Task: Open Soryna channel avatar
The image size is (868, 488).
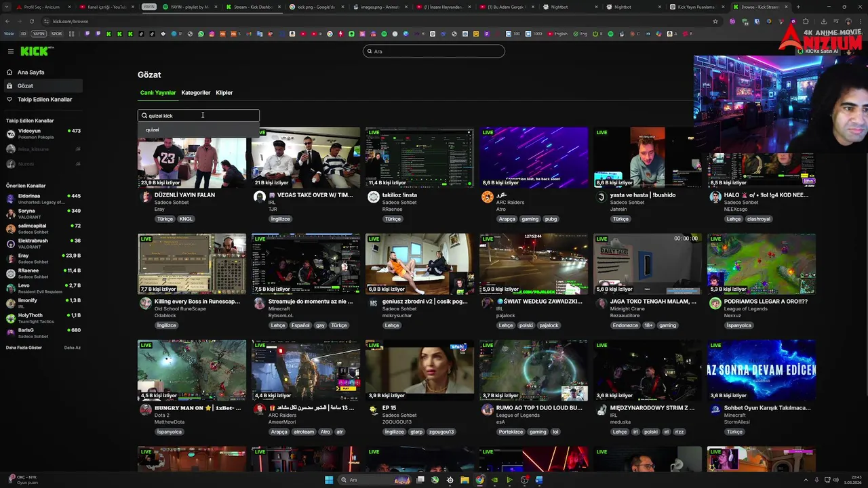Action: 10,213
